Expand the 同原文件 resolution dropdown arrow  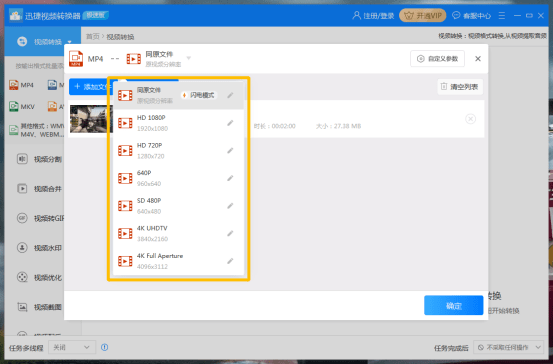(189, 58)
